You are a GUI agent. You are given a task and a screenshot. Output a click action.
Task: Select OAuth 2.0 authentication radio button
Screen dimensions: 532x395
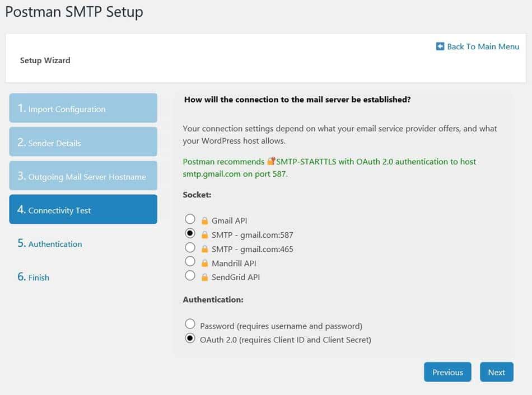click(x=190, y=338)
